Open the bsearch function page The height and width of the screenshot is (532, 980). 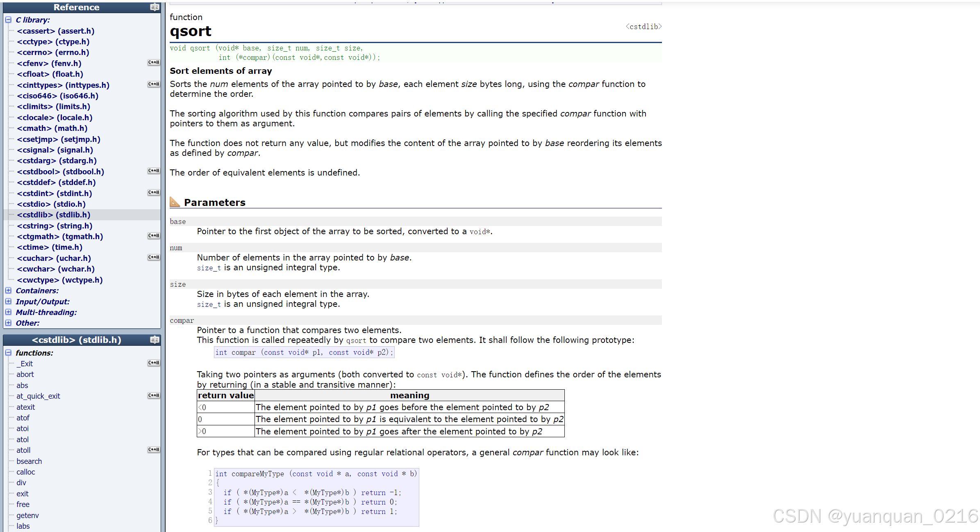point(29,461)
